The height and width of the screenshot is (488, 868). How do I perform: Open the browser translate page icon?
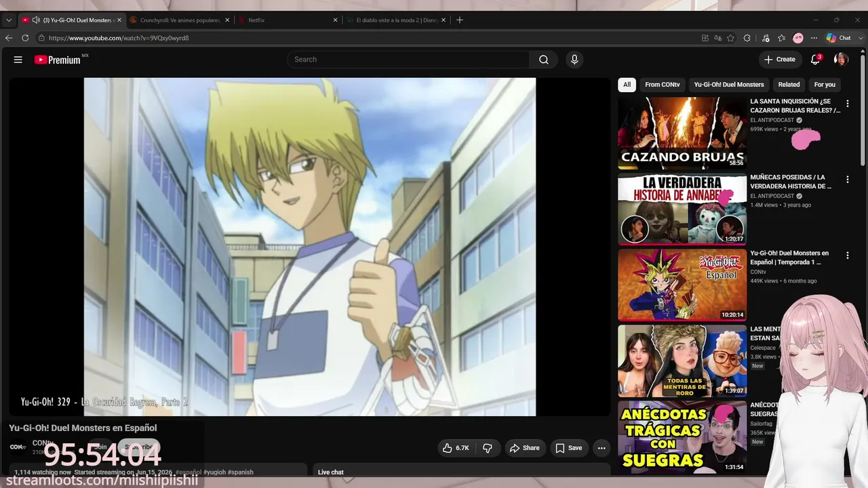point(717,38)
